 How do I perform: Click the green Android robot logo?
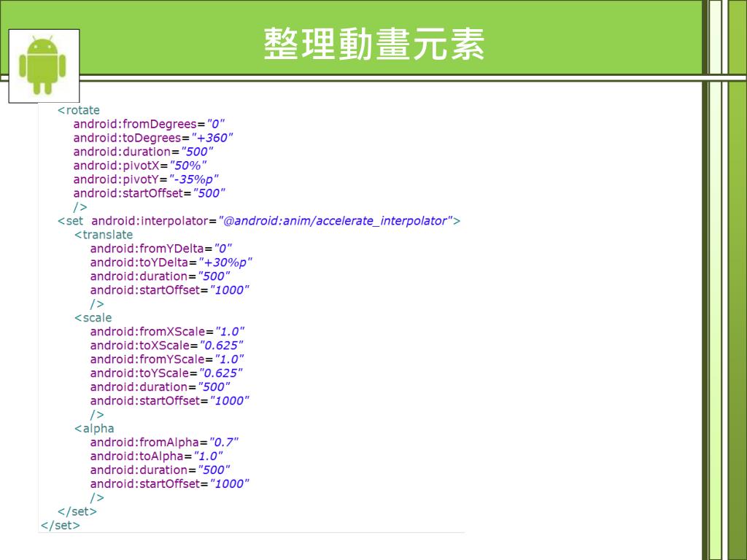click(44, 66)
